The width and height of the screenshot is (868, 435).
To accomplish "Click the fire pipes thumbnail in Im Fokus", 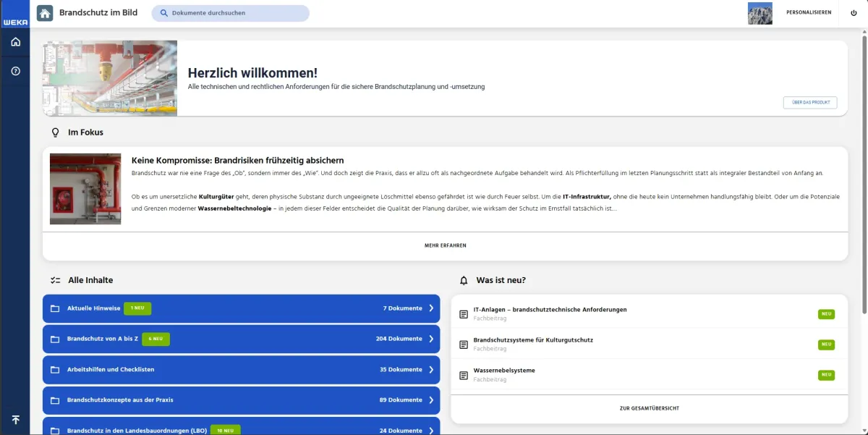I will 85,189.
